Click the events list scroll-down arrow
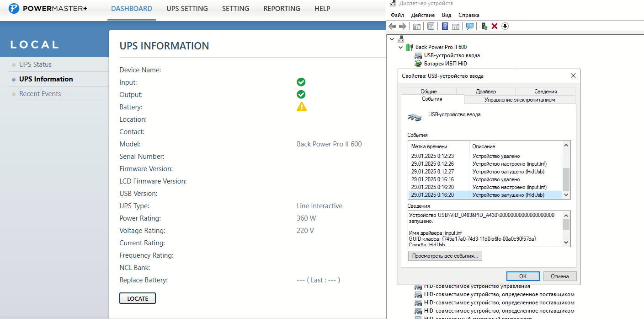Screen dimensions: 644x319 (x=566, y=195)
